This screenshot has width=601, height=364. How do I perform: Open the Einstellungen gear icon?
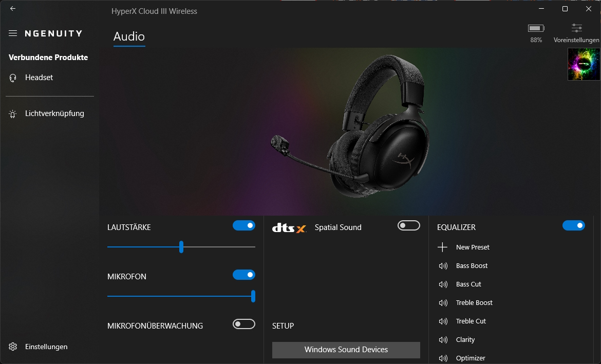click(x=12, y=347)
